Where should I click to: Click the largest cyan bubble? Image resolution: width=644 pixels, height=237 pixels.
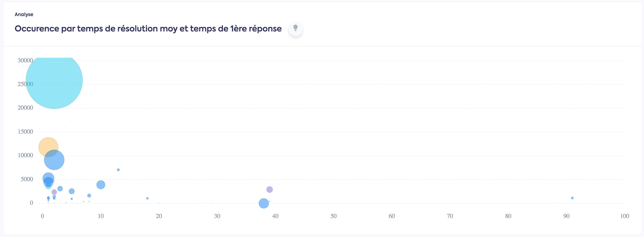54,80
